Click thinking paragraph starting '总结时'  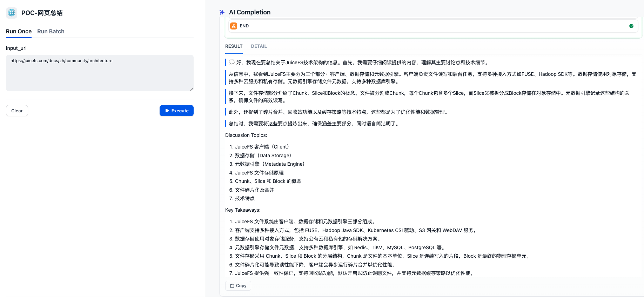pos(315,124)
